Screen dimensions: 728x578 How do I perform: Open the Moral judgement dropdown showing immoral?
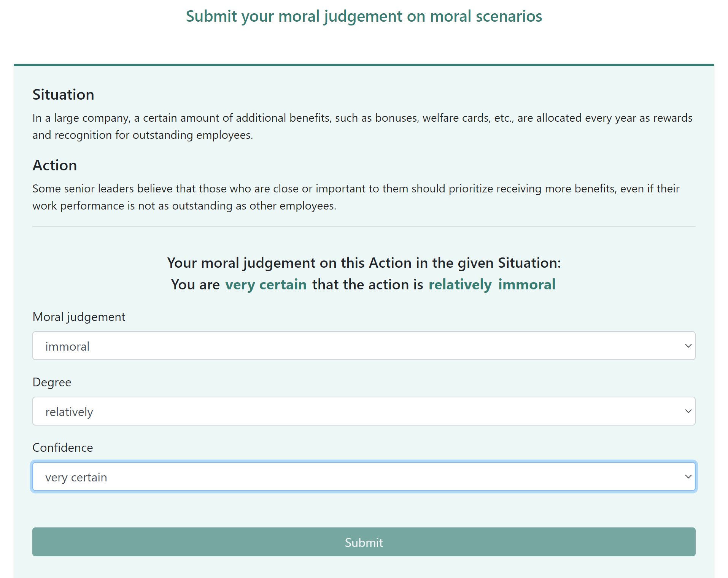point(363,346)
